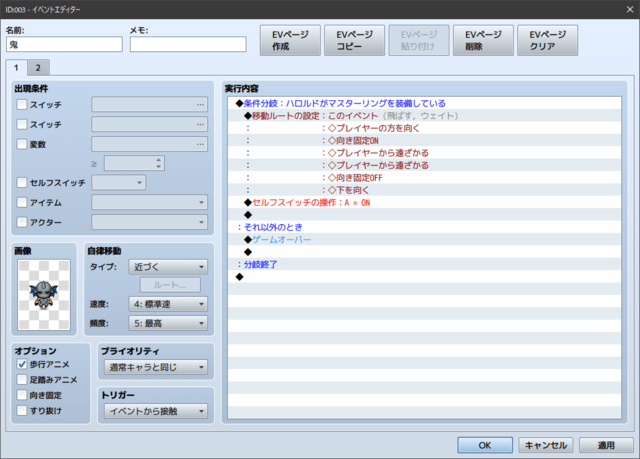This screenshot has width=640, height=459.
Task: Click the EVページ作成 button
Action: 290,40
